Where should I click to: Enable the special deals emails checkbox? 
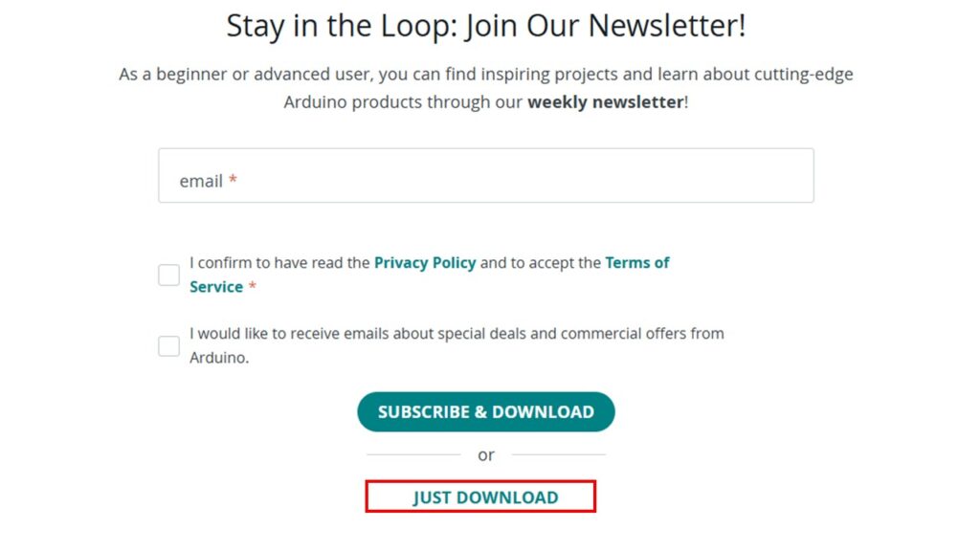click(168, 346)
